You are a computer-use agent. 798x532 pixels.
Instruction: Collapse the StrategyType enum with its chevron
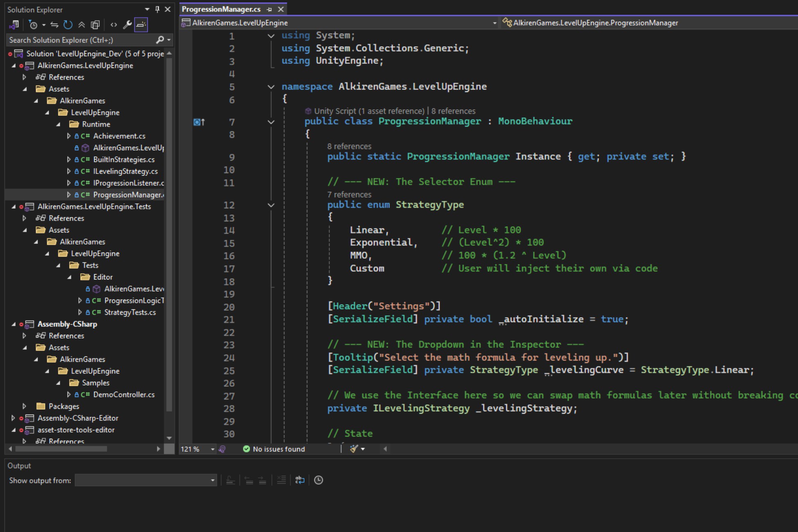coord(271,205)
